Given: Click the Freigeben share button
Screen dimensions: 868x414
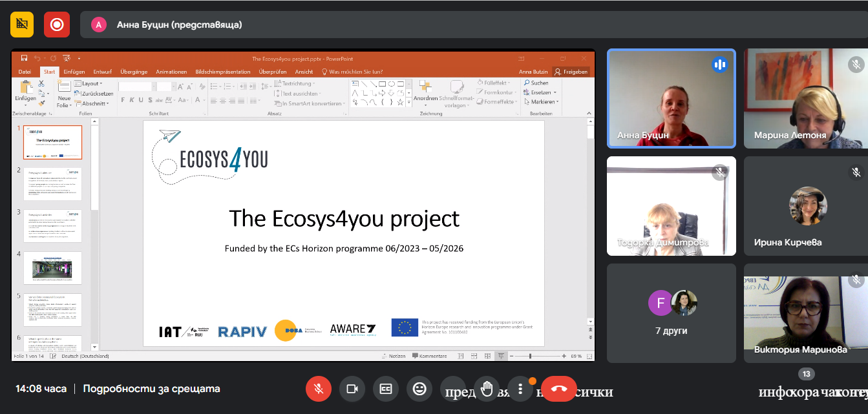Looking at the screenshot, I should coord(571,72).
